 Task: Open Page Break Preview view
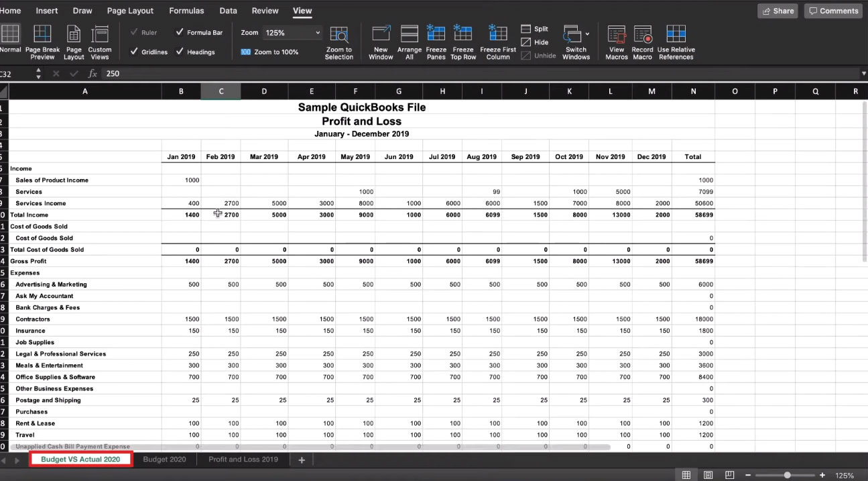pos(42,42)
